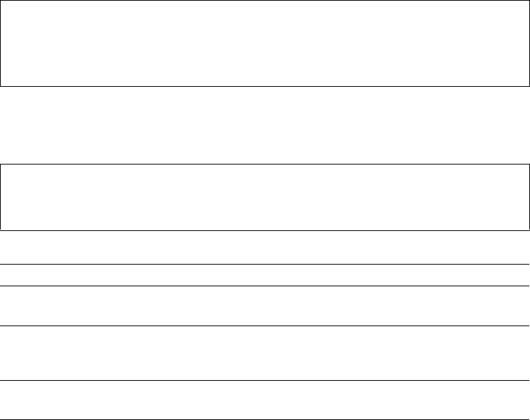Click the divider line directly beneath second box
The height and width of the screenshot is (420, 530).
tap(265, 231)
